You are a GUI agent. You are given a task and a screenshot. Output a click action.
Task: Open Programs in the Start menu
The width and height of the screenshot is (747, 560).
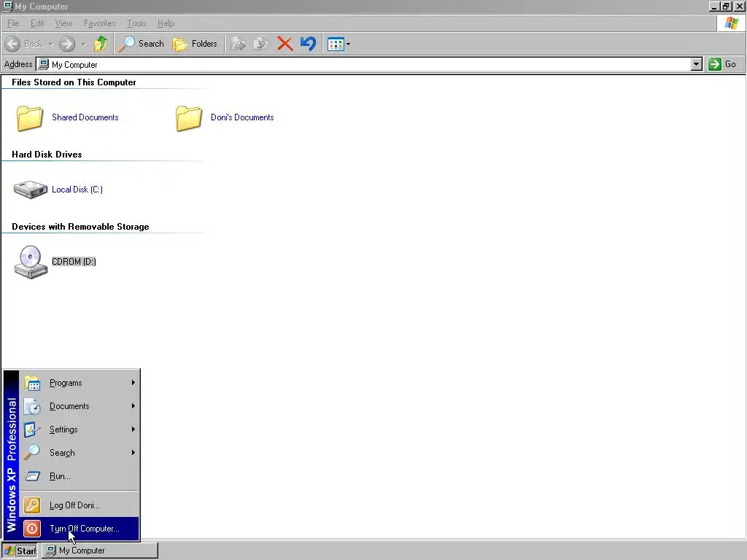pos(80,383)
